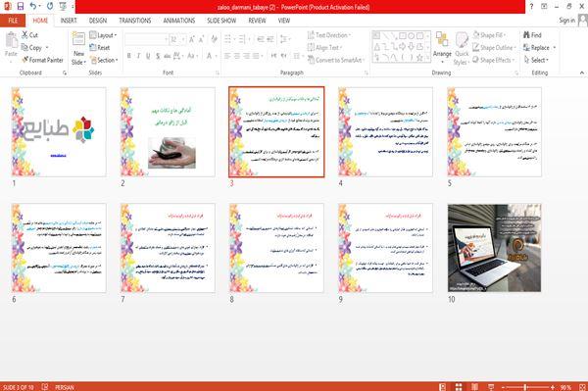Collapse the ribbon with the arrow
The image size is (588, 391).
[x=581, y=73]
